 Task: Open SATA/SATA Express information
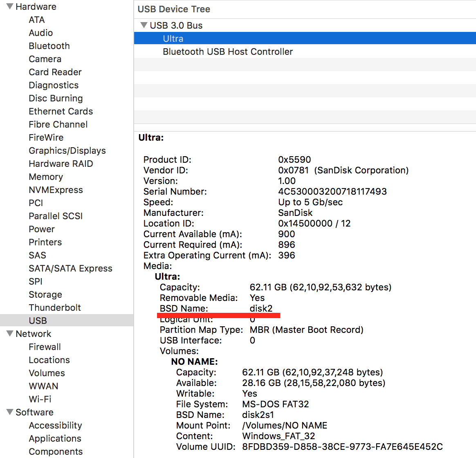point(70,268)
